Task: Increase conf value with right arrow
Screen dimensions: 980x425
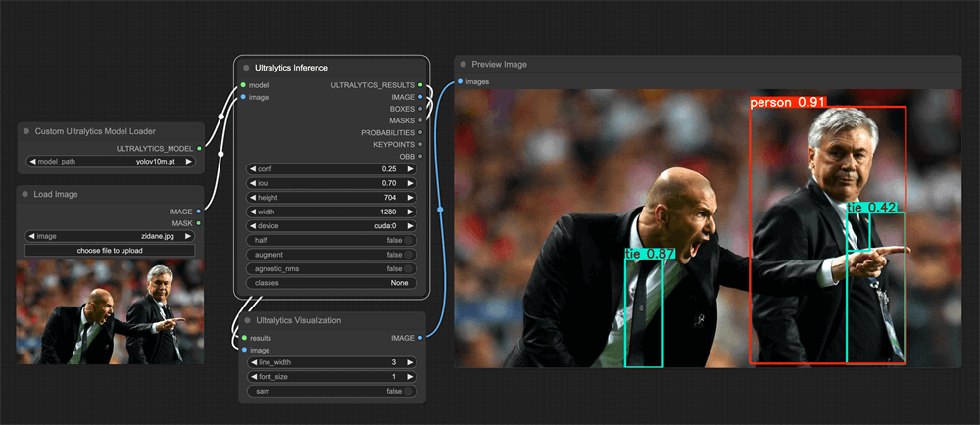Action: 411,169
